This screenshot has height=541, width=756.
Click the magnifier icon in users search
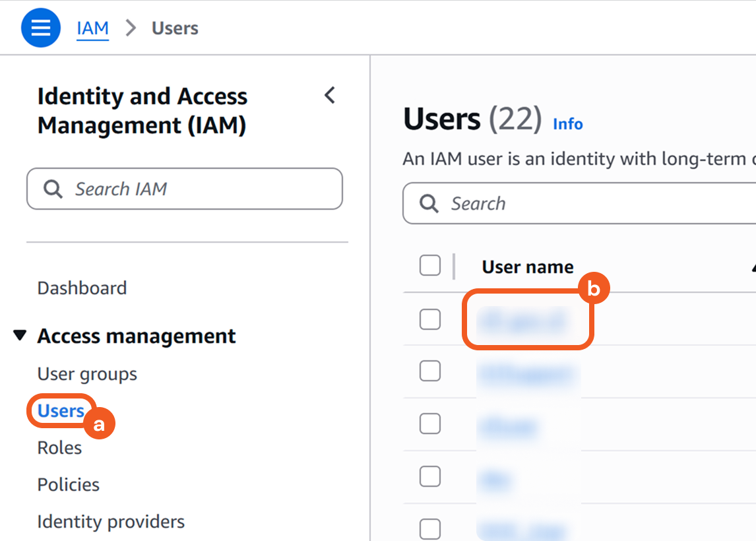coord(429,204)
